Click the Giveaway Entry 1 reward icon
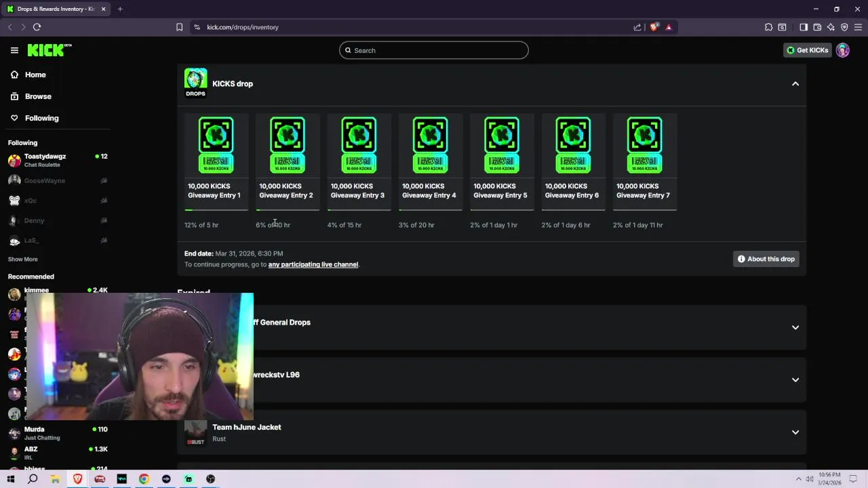Screen dimensions: 868x488 (x=216, y=145)
